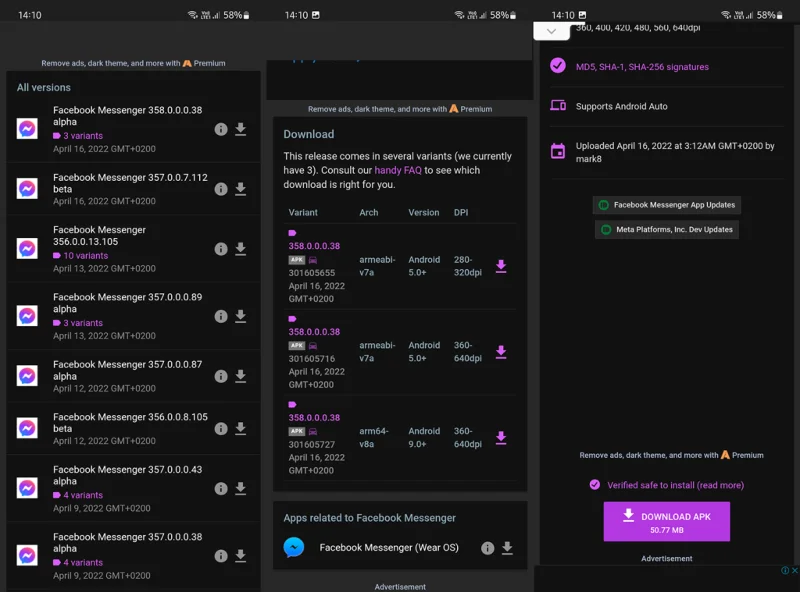Download Messenger 356.0.0.13.105
This screenshot has width=800, height=592.
(x=240, y=249)
